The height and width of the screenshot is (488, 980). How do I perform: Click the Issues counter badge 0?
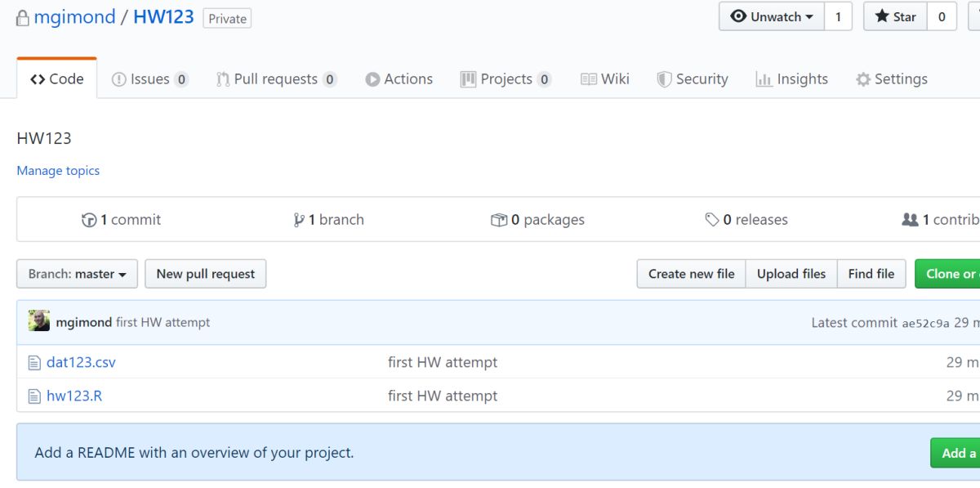pyautogui.click(x=181, y=79)
